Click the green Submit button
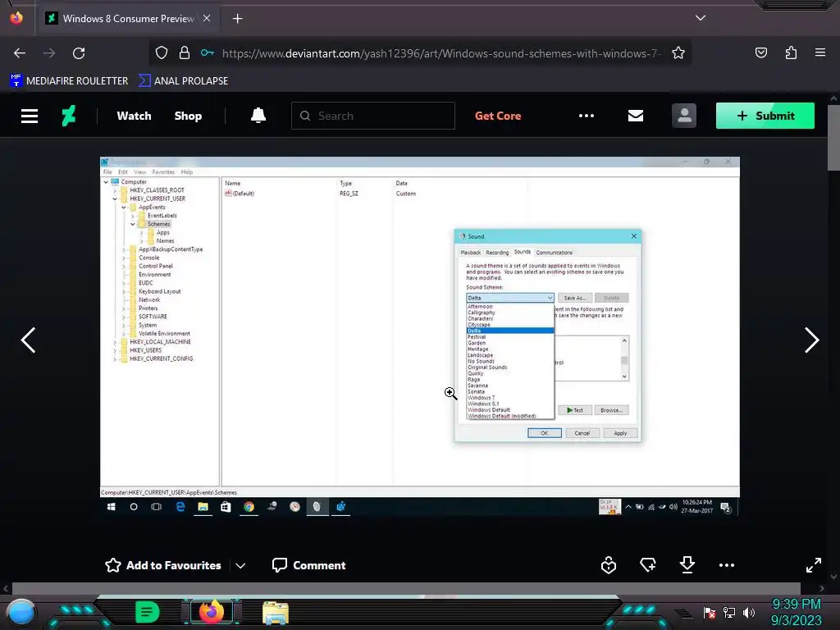The width and height of the screenshot is (840, 630). tap(765, 116)
